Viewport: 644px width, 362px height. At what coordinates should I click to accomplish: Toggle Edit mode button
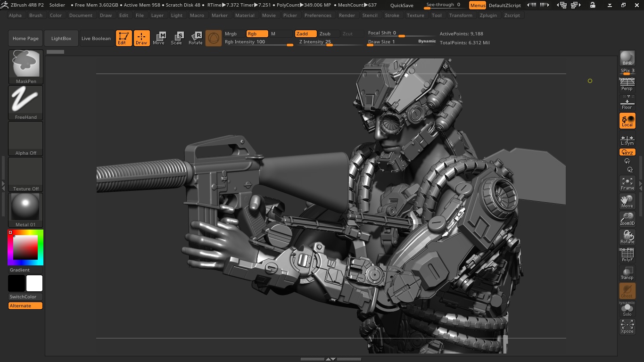[x=124, y=38]
